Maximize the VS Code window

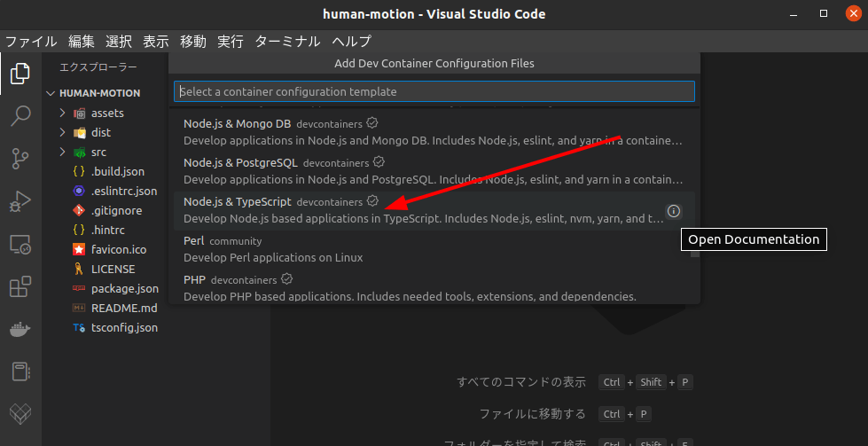[823, 13]
